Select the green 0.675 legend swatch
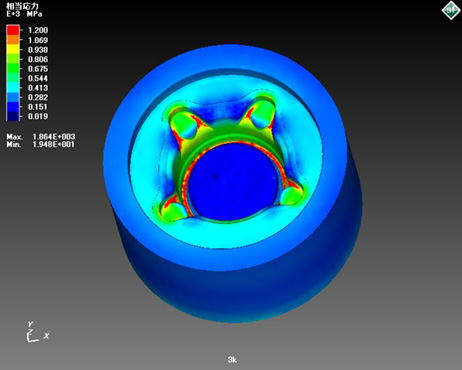The width and height of the screenshot is (462, 370). (13, 68)
